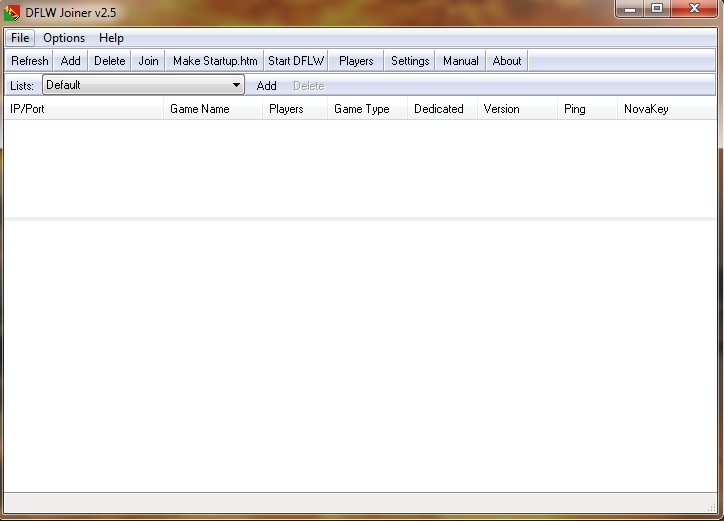Click Delete in the main toolbar

click(110, 61)
